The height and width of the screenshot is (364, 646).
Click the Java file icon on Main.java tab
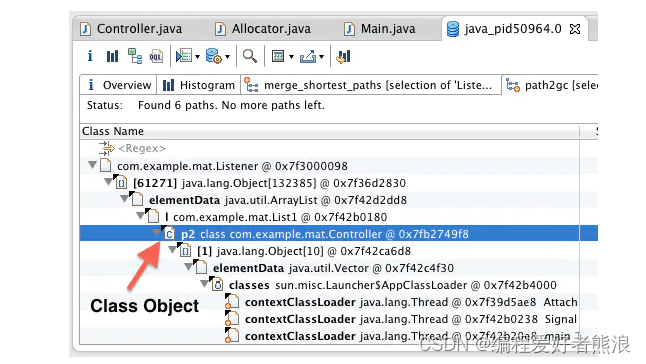(x=349, y=29)
